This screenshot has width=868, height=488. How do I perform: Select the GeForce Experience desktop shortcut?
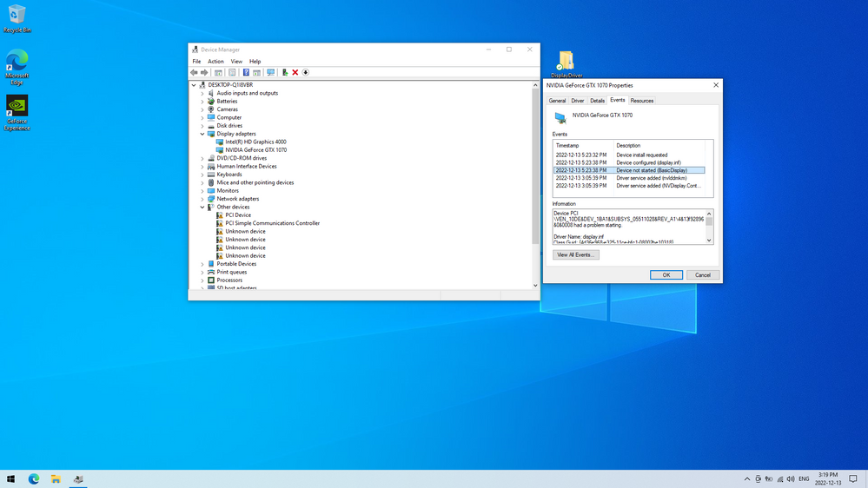(17, 113)
